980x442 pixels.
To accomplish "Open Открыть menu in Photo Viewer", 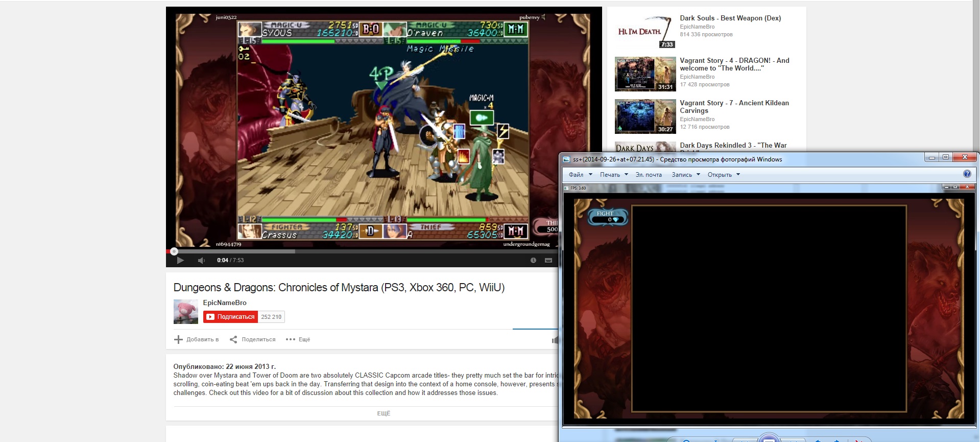I will point(724,175).
